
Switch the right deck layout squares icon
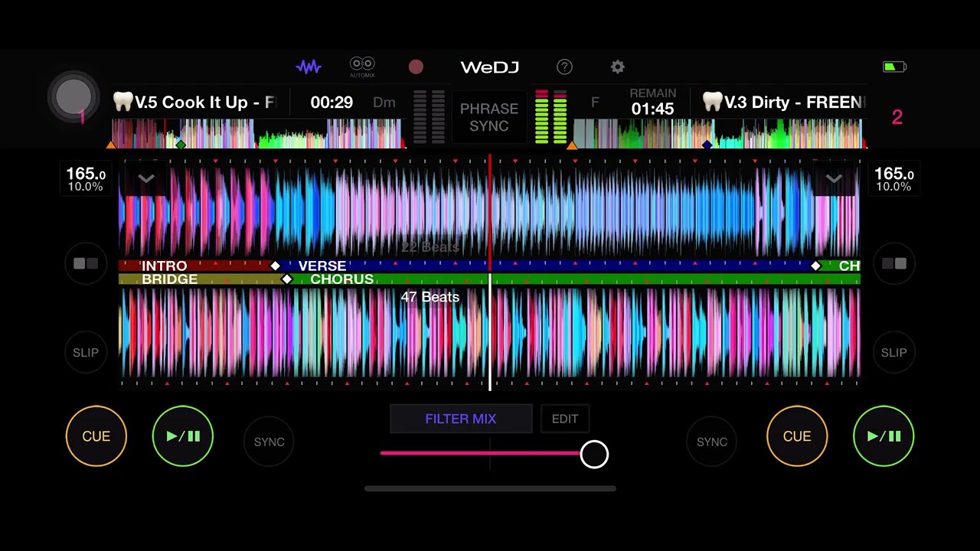(x=894, y=264)
